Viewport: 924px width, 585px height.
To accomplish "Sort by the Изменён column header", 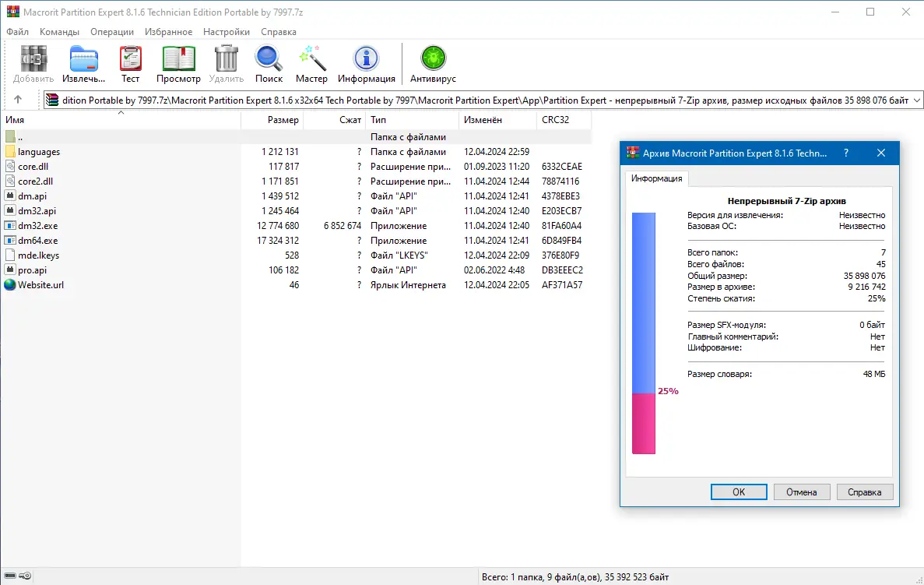I will (x=498, y=120).
